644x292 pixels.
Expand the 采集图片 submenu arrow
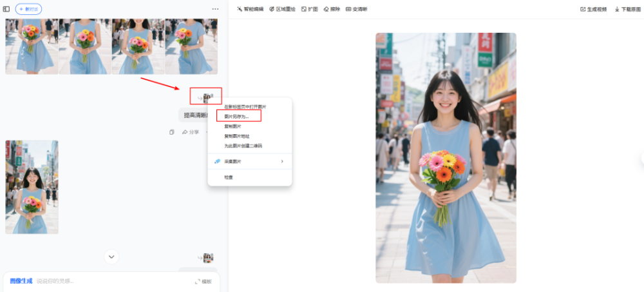[x=282, y=161]
